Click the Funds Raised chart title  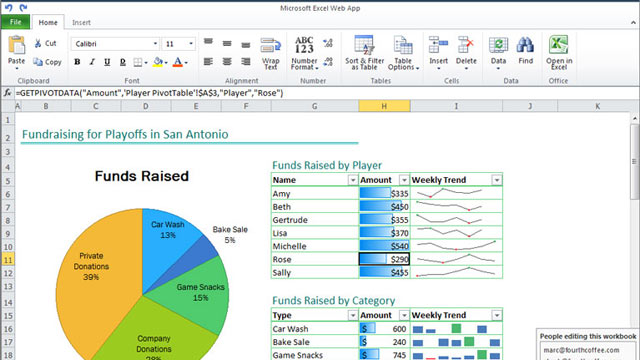(142, 176)
